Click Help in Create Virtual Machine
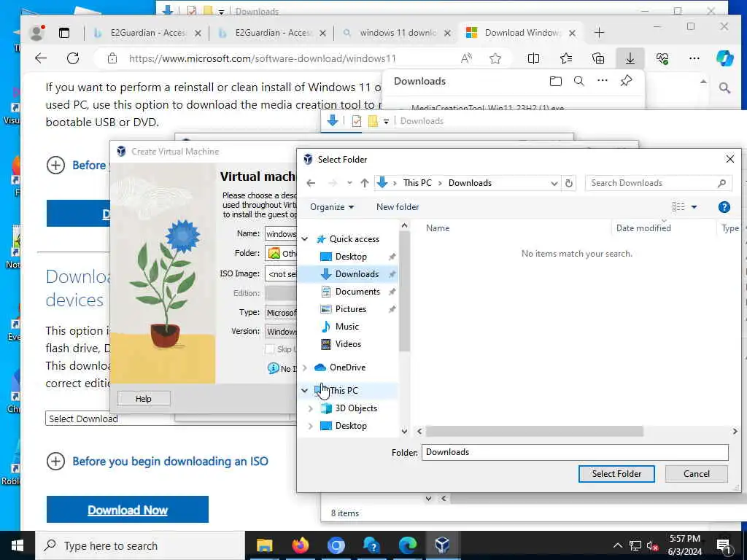The height and width of the screenshot is (560, 747). 144,399
